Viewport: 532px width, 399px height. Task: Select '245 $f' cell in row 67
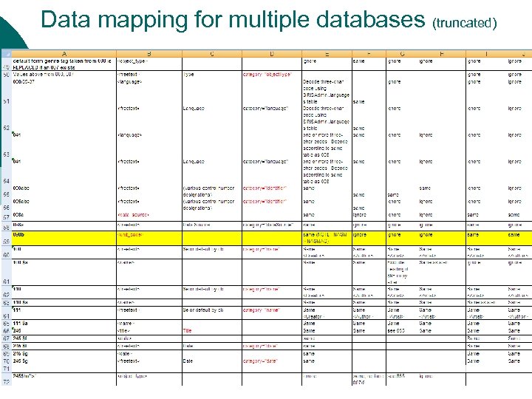pos(64,338)
